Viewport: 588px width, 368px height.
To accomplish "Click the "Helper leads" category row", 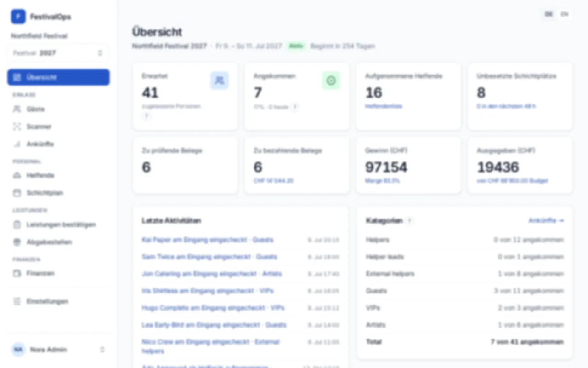I will [464, 257].
